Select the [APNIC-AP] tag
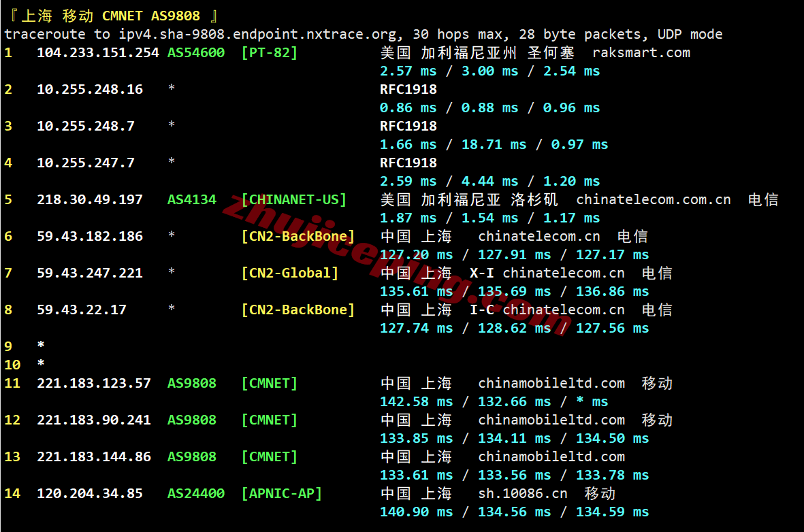Screen dimensions: 804x532 [x=281, y=493]
